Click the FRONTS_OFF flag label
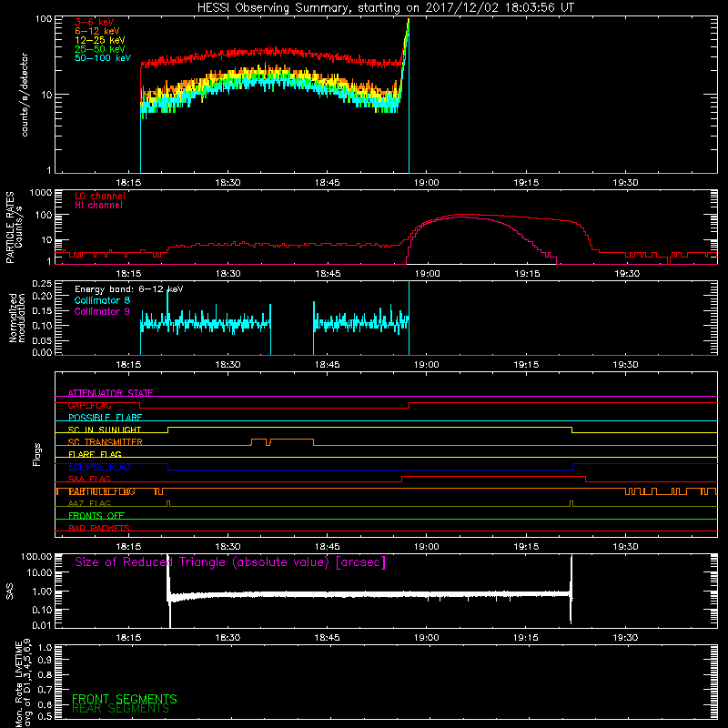728x728 pixels. click(96, 516)
